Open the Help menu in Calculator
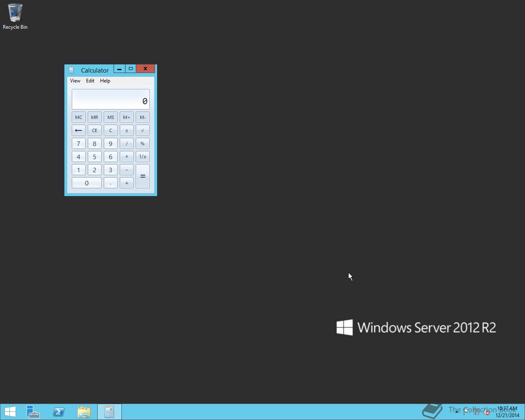The height and width of the screenshot is (420, 525). pyautogui.click(x=105, y=81)
